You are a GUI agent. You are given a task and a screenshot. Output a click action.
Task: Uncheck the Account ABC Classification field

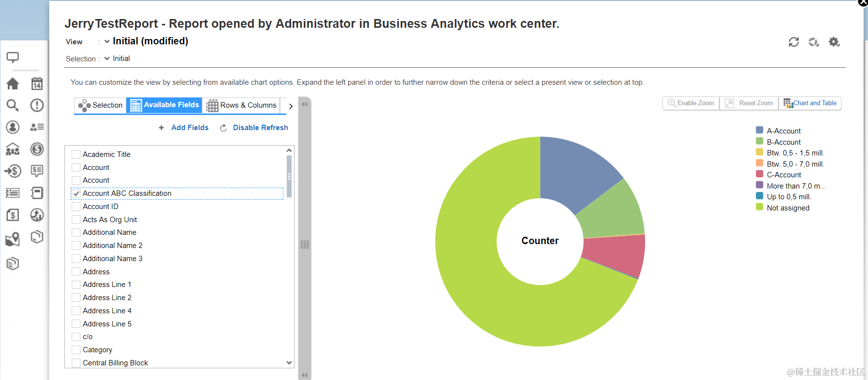tap(76, 193)
